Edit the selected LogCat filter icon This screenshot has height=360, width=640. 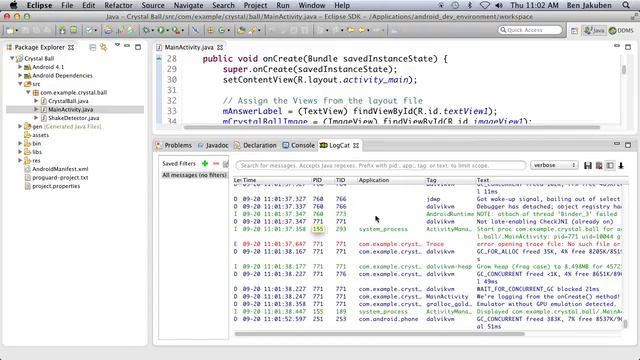tap(226, 164)
